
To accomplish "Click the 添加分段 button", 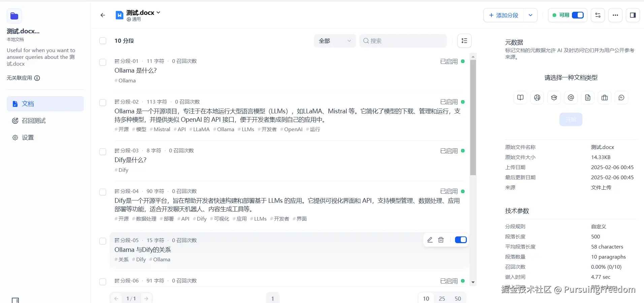I will tap(504, 15).
